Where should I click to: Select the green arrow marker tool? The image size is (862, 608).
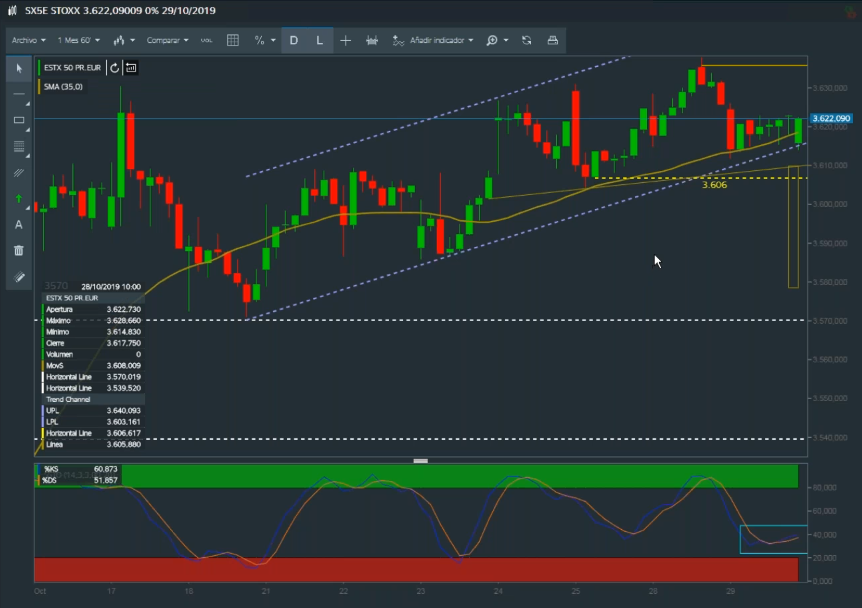click(19, 199)
